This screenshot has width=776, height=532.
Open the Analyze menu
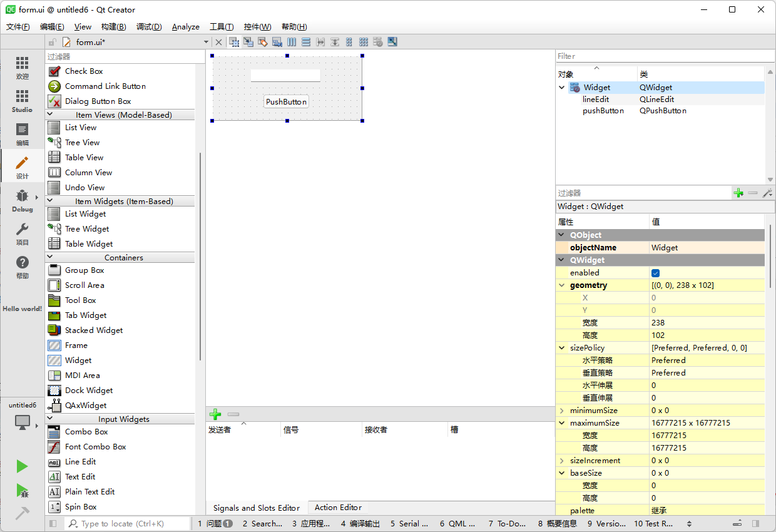(186, 27)
